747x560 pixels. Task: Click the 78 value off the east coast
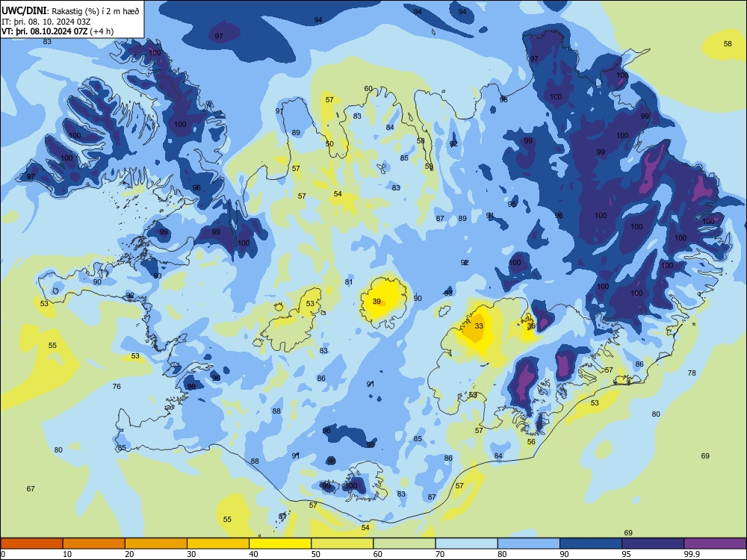click(692, 373)
